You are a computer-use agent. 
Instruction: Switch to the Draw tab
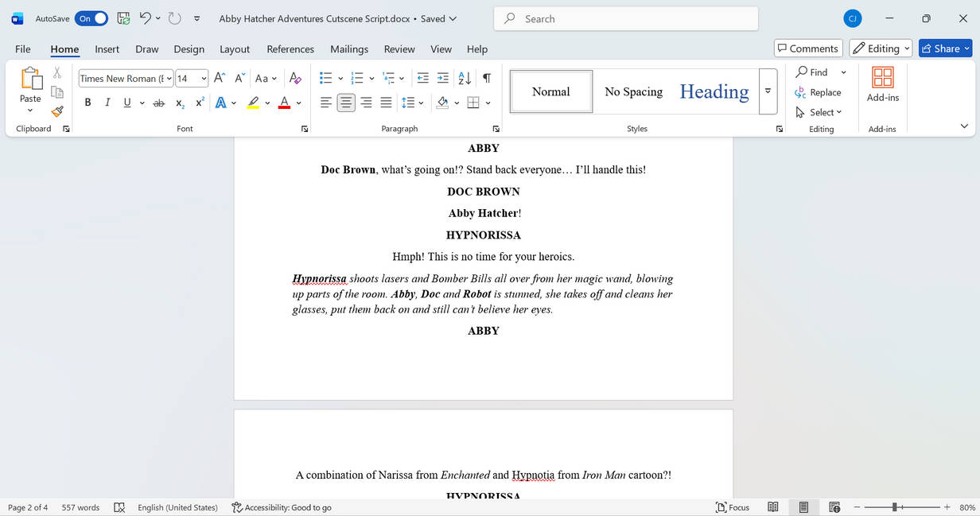(x=146, y=48)
